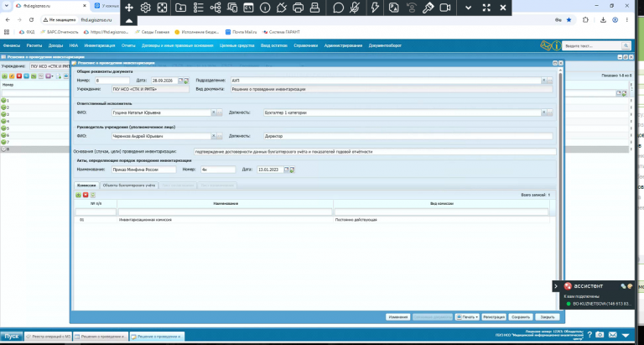Open Подразделение selection via the ellipsis button
This screenshot has width=644, height=345.
coord(550,81)
